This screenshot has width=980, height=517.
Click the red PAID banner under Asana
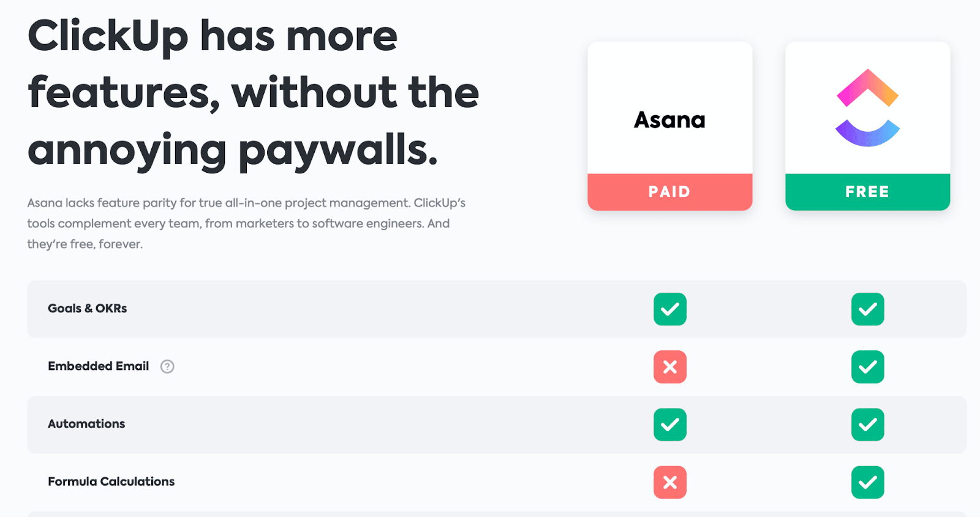(670, 192)
